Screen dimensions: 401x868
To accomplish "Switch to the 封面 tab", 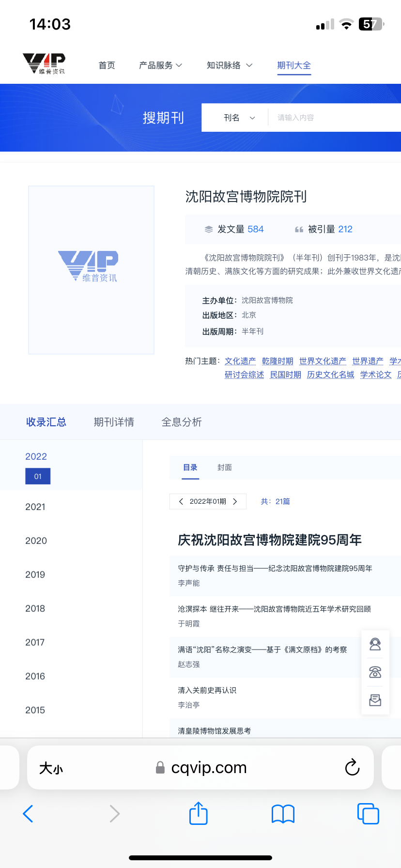I will 224,467.
